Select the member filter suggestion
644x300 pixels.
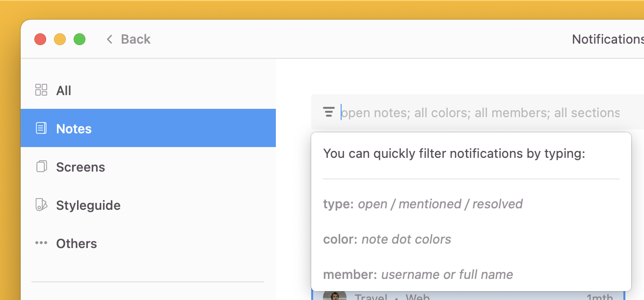[418, 275]
